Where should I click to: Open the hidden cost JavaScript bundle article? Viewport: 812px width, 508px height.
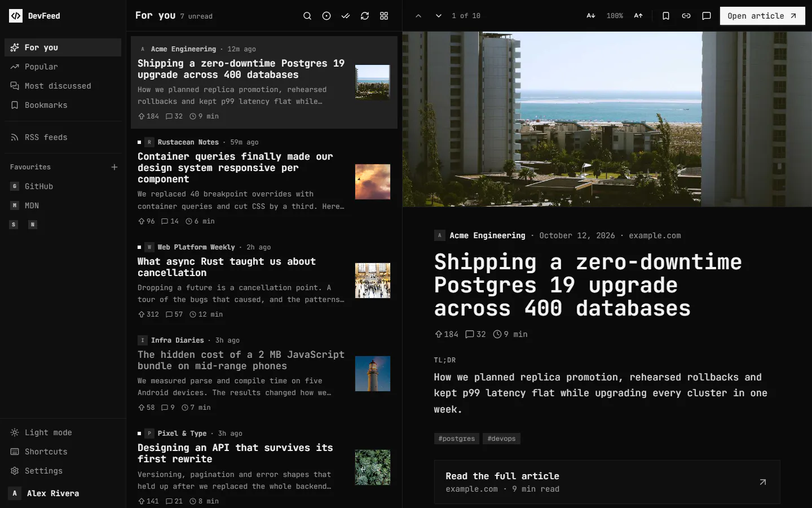(x=264, y=374)
